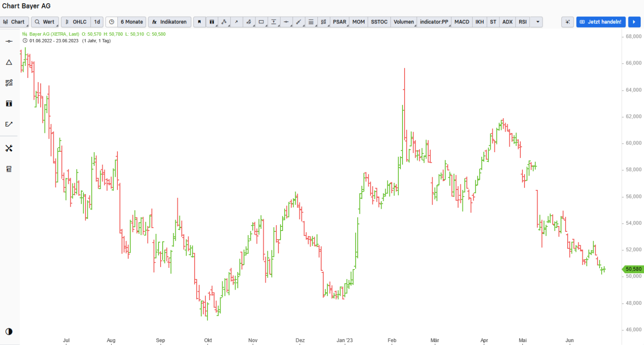Toggle the dark mode contrast icon bottom left
Viewport: 644px width, 345px height.
(x=8, y=332)
